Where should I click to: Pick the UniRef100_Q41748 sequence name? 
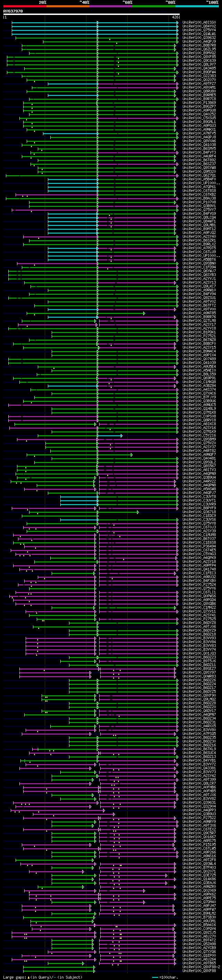pos(199,569)
